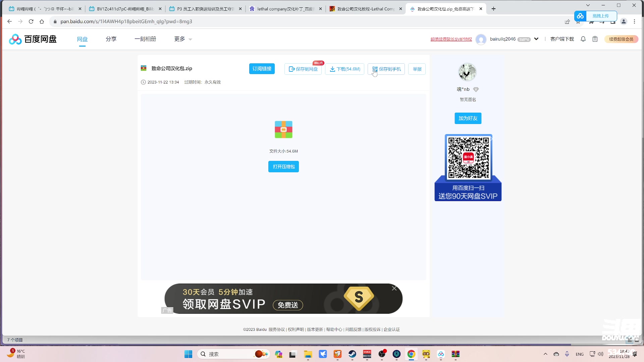The height and width of the screenshot is (362, 644).
Task: Click the 权利声明 footer link
Action: (296, 329)
